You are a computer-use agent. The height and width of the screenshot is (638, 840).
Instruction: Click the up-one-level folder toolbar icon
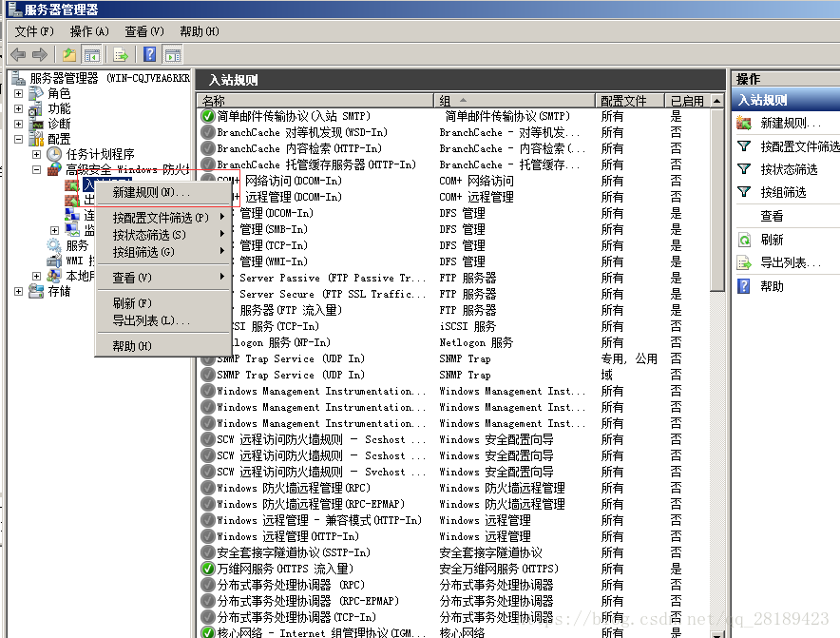(69, 54)
